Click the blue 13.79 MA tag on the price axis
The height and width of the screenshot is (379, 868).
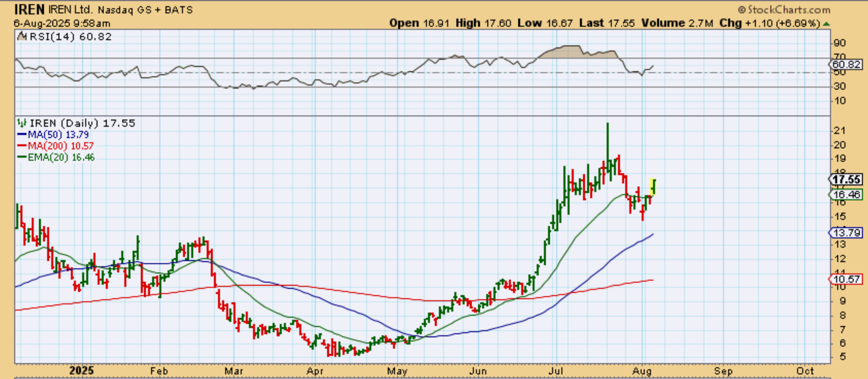coord(846,233)
